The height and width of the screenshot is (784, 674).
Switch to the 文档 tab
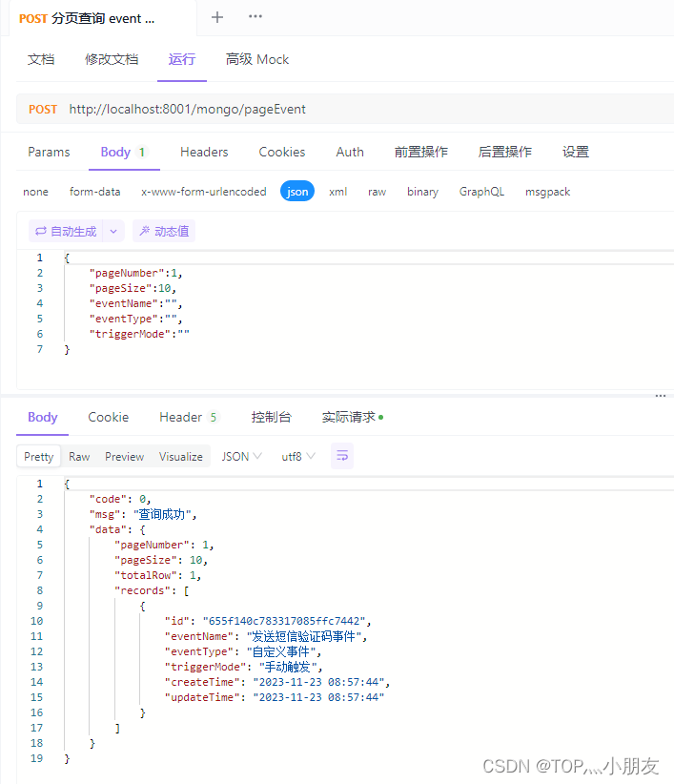tap(41, 59)
